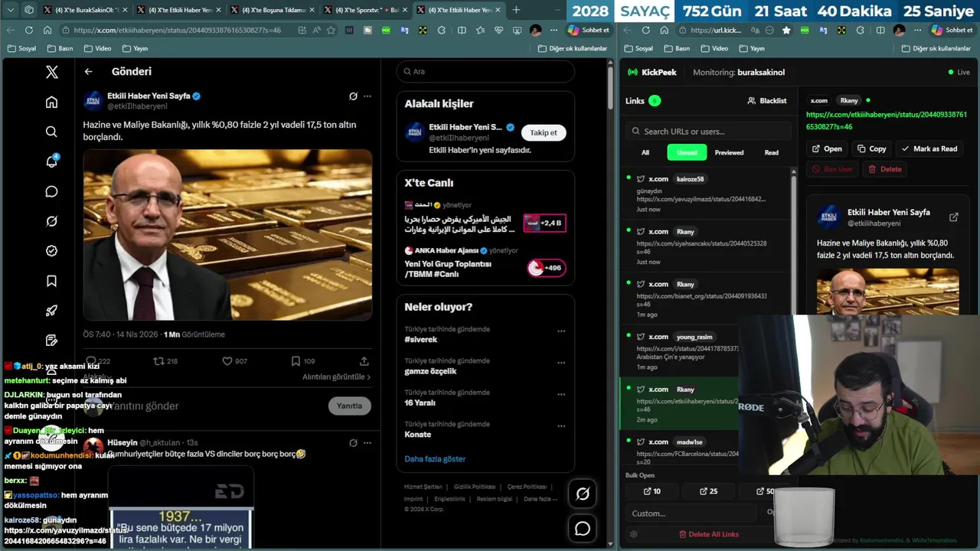Open new browser tab plus button

[516, 10]
